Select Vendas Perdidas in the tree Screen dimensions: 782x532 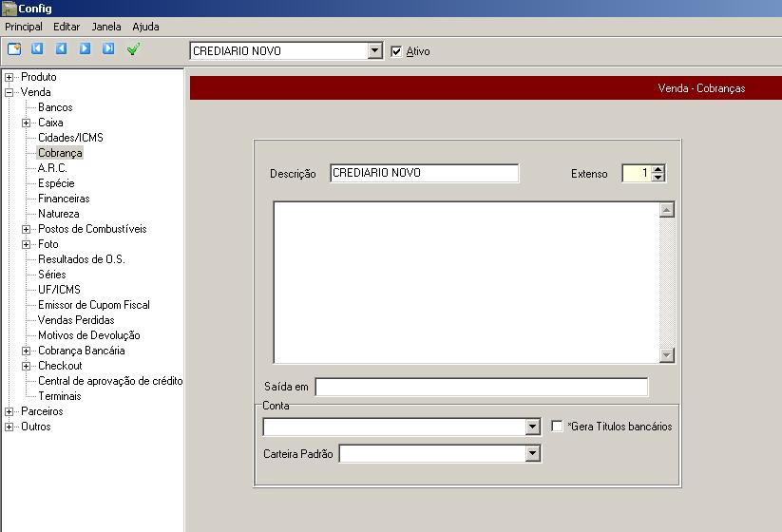coord(76,320)
